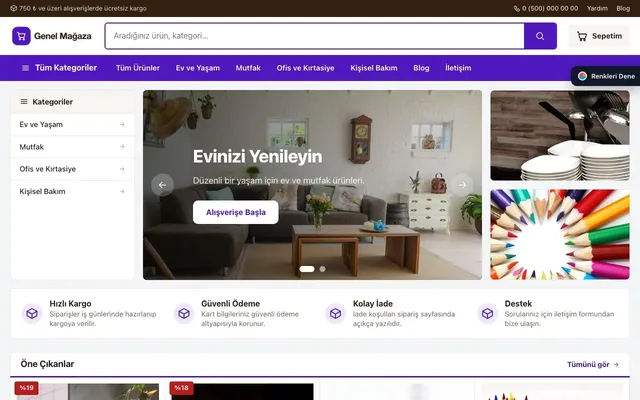Click the Evinizi Yenileyin banner heading

click(x=258, y=157)
